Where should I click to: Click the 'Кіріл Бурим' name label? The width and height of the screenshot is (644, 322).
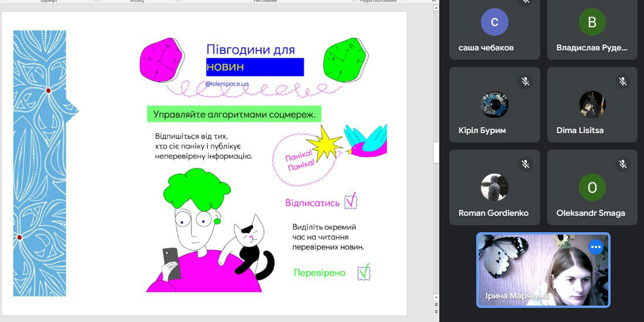pos(482,131)
